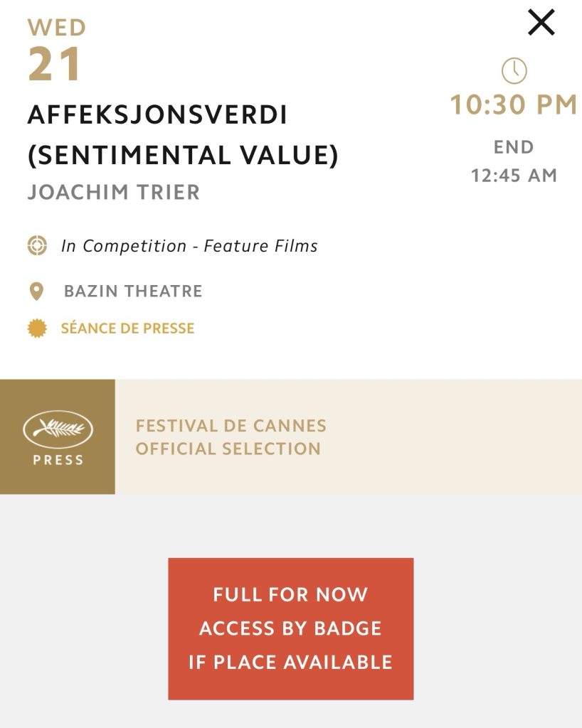Click the location pin icon

click(x=36, y=291)
